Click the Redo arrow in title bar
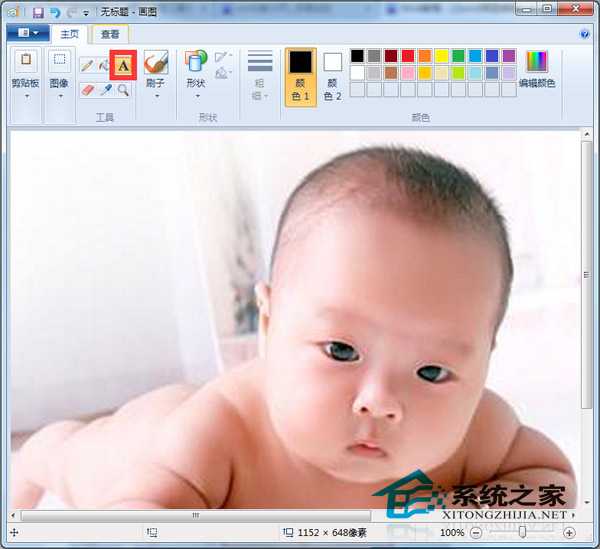 tap(72, 13)
